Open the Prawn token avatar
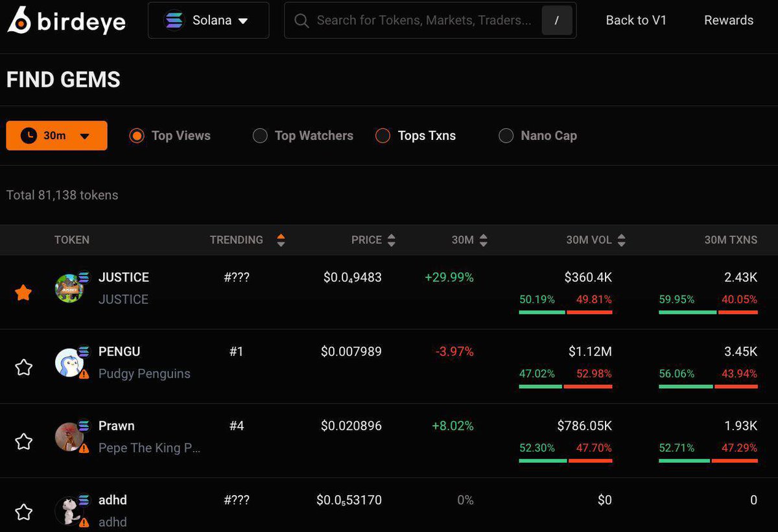The width and height of the screenshot is (778, 532). (x=69, y=437)
